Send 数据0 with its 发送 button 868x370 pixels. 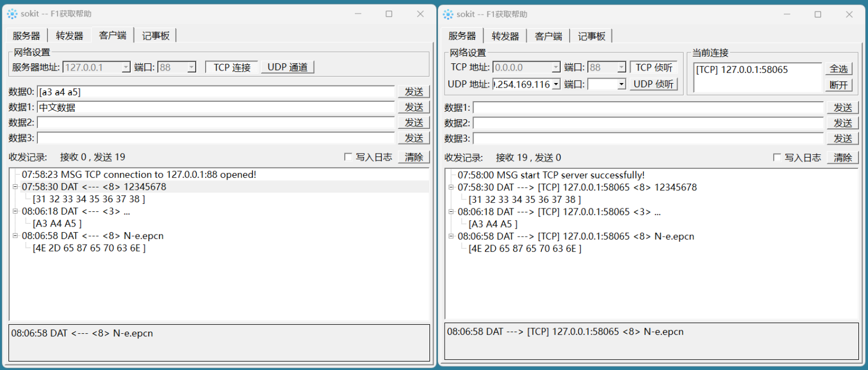[x=414, y=92]
